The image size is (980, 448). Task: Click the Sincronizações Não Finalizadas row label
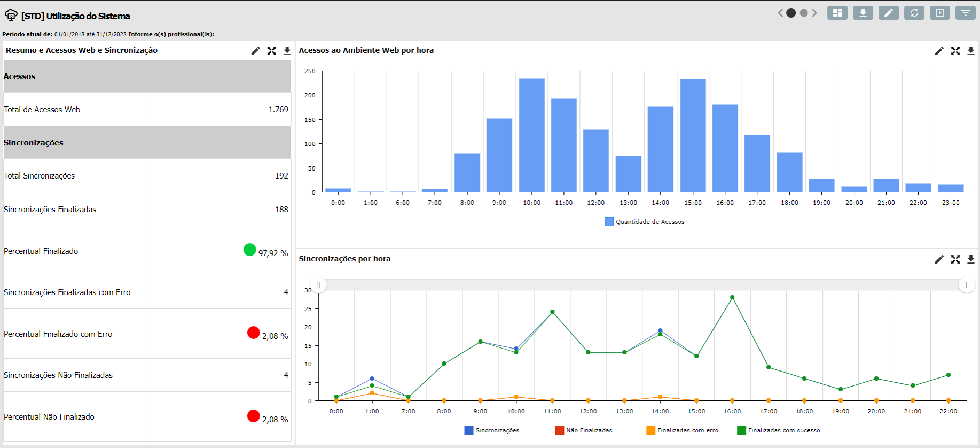click(58, 375)
